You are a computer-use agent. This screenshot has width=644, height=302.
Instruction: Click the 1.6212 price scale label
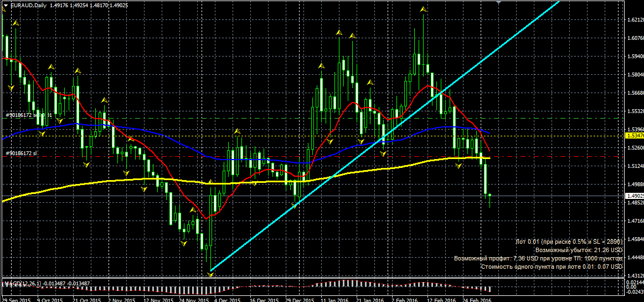[x=635, y=20]
